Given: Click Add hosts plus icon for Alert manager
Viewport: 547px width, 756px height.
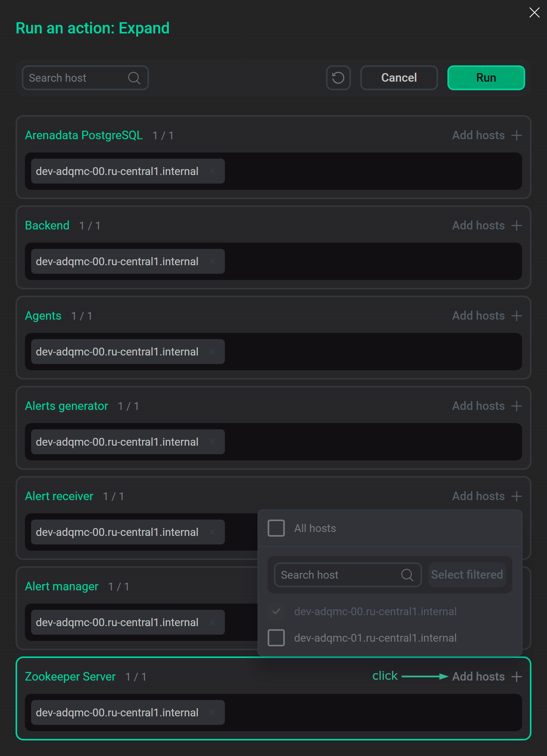Looking at the screenshot, I should tap(517, 586).
